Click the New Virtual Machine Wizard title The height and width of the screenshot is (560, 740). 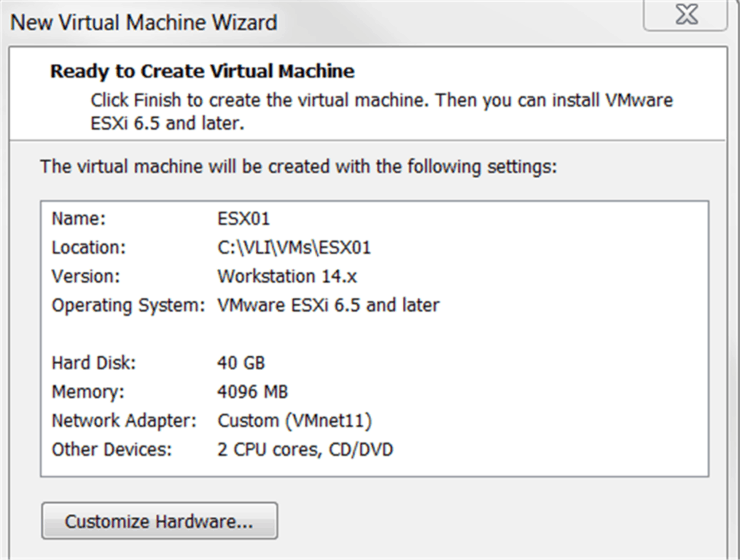pyautogui.click(x=143, y=21)
